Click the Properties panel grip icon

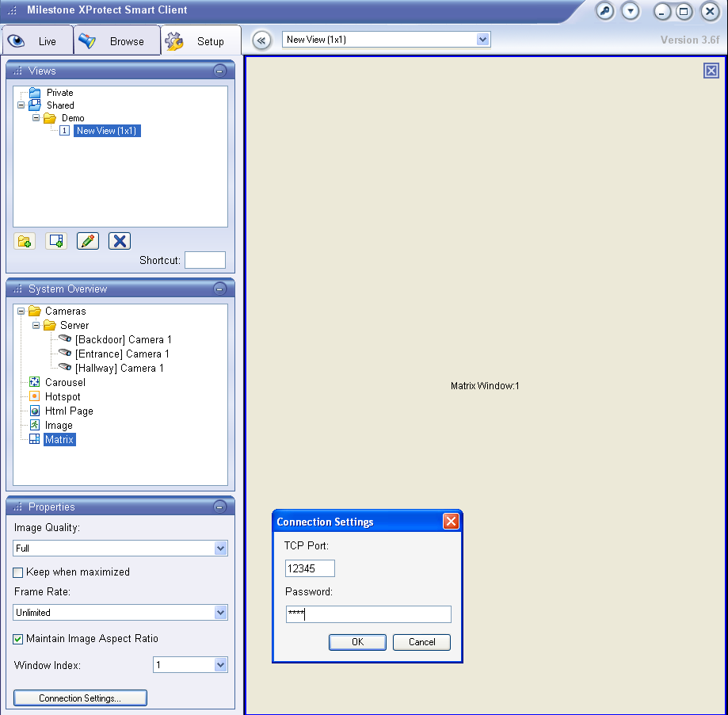coord(17,507)
